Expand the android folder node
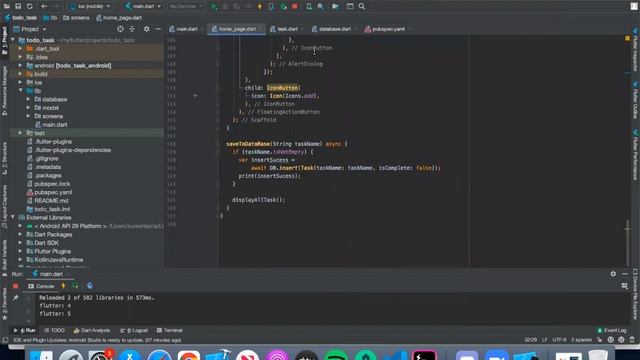The height and width of the screenshot is (360, 640). coord(20,65)
